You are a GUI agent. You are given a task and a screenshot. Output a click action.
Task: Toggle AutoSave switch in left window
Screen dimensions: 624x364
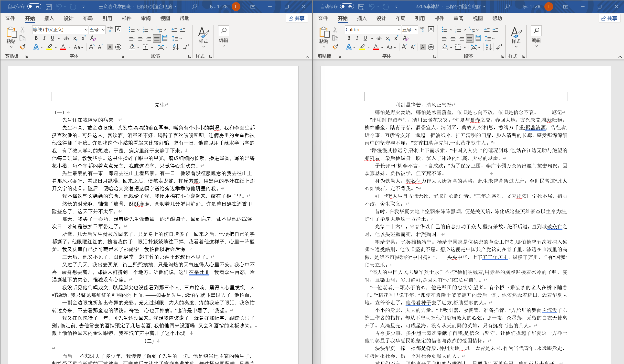click(x=34, y=6)
